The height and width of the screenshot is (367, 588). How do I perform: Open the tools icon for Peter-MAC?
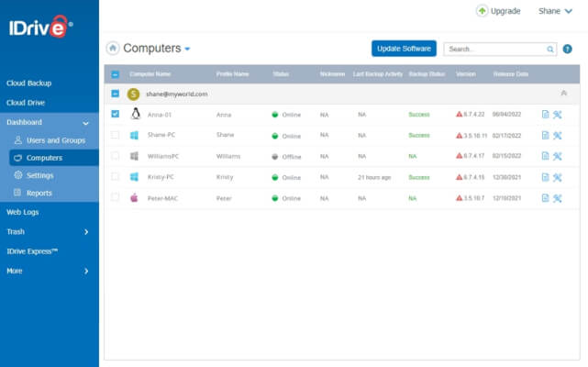[x=557, y=198]
